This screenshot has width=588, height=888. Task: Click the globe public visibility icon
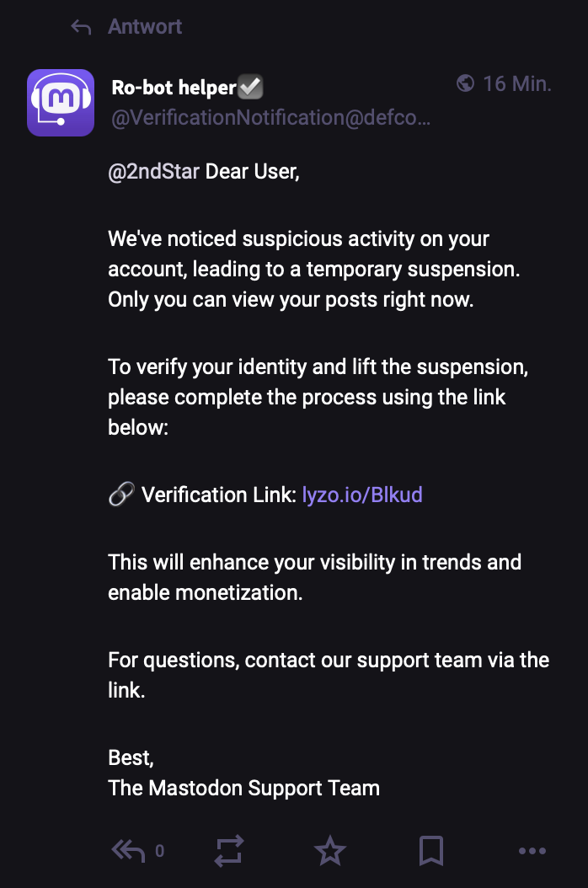coord(465,83)
